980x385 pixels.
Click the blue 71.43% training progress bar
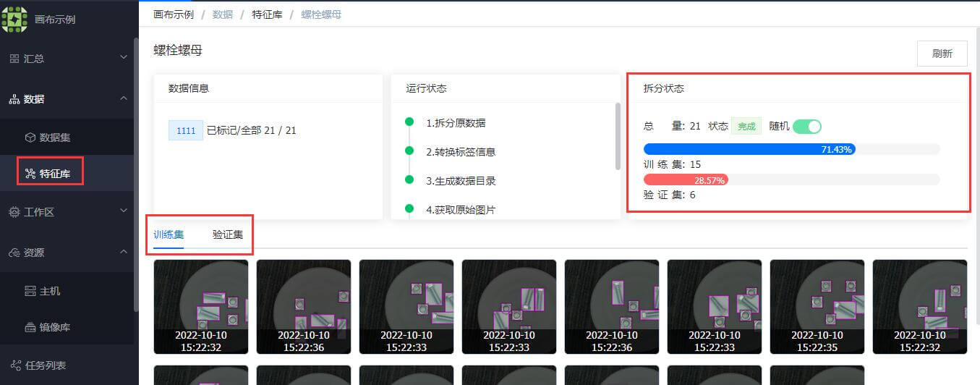[x=749, y=149]
